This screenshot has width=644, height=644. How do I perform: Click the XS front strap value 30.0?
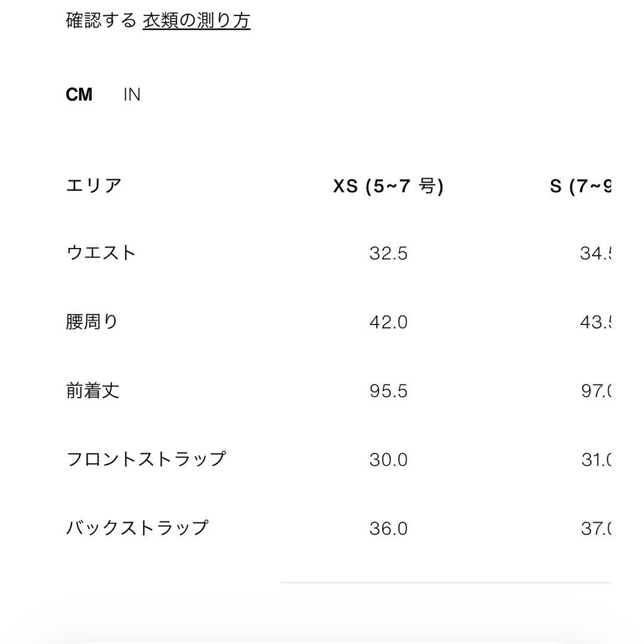[388, 460]
